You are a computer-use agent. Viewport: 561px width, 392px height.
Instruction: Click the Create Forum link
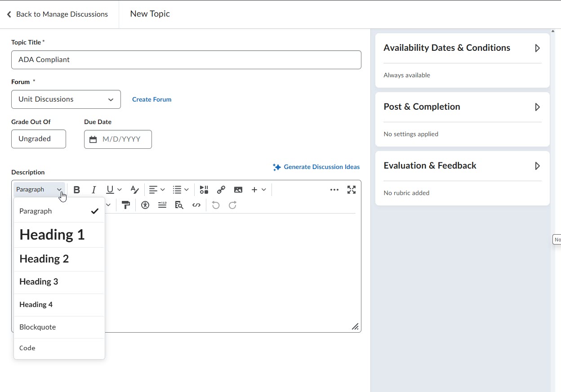pos(151,99)
